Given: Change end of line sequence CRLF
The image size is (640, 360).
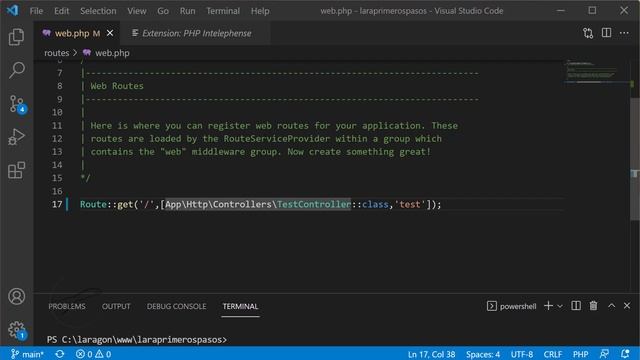Looking at the screenshot, I should tap(553, 354).
